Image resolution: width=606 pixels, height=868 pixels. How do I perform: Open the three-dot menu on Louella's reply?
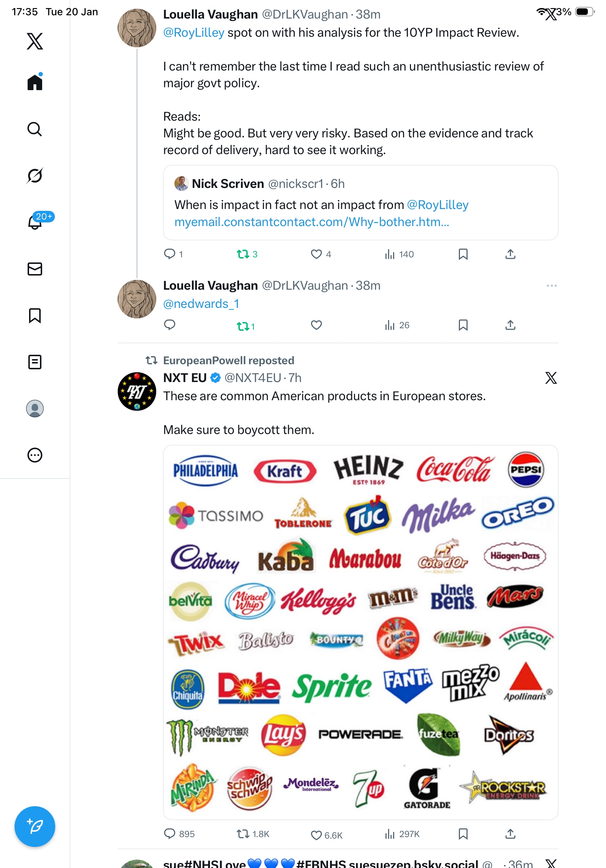[551, 285]
